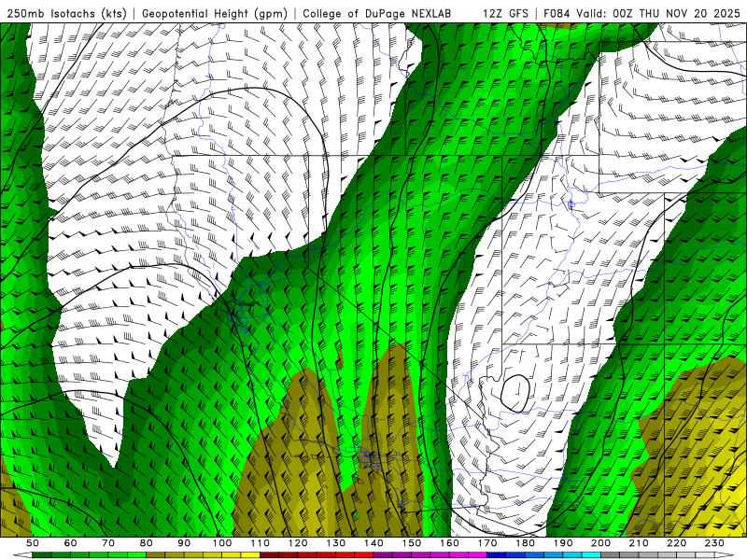747x560 pixels.
Task: Click the 230 knot legend label
Action: [x=715, y=543]
